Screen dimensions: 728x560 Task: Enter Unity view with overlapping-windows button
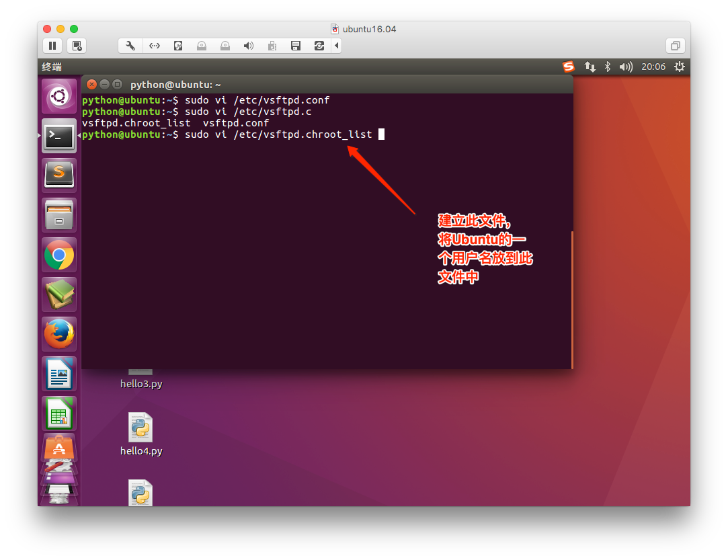click(x=675, y=46)
